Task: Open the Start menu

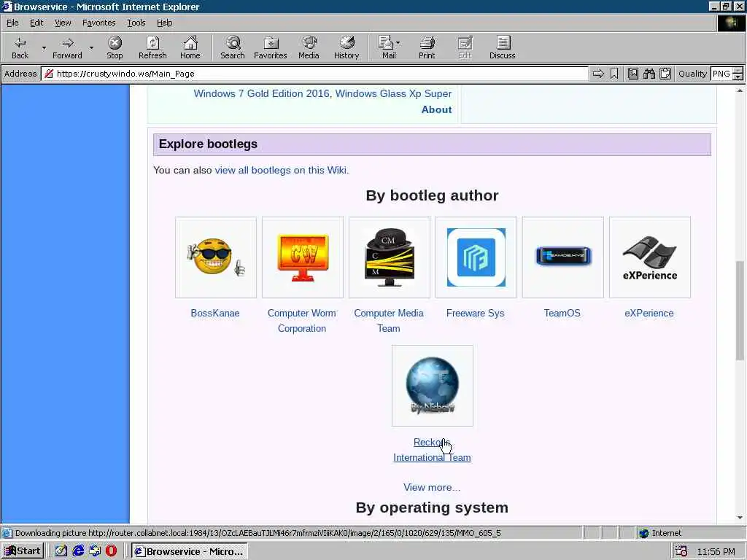Action: tap(23, 551)
